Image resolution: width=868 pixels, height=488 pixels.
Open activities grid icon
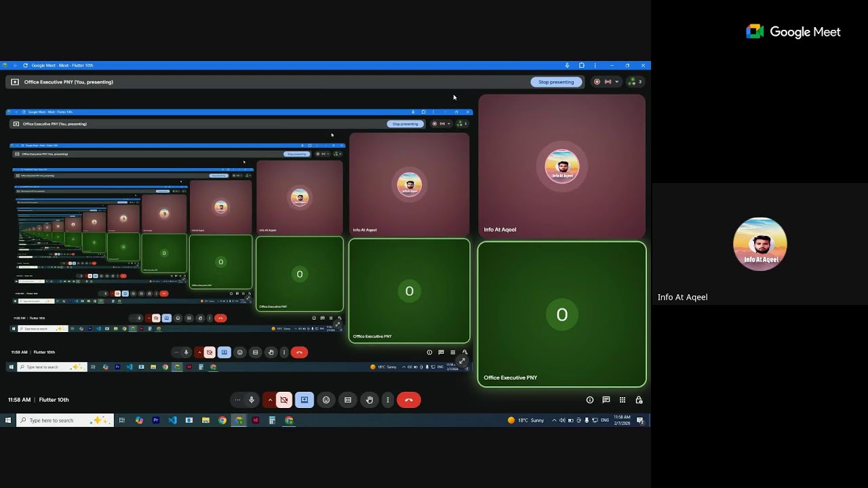(623, 400)
